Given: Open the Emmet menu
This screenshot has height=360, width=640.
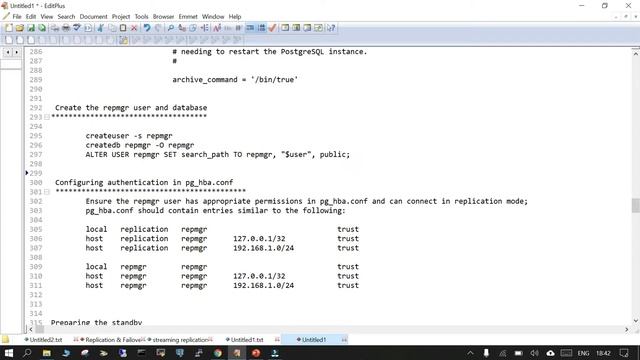Looking at the screenshot, I should tap(188, 17).
